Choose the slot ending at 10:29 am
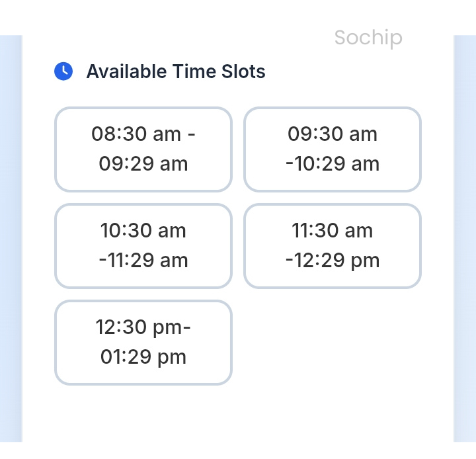 pyautogui.click(x=333, y=149)
